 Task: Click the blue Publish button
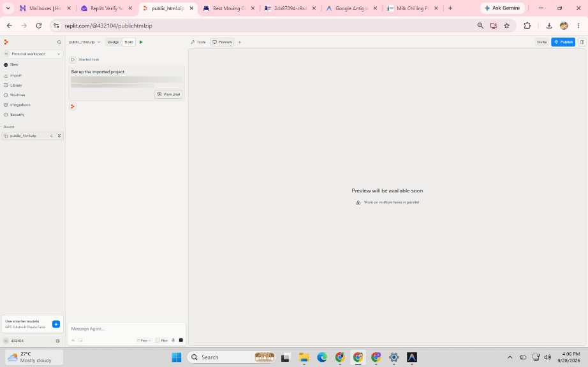[563, 42]
